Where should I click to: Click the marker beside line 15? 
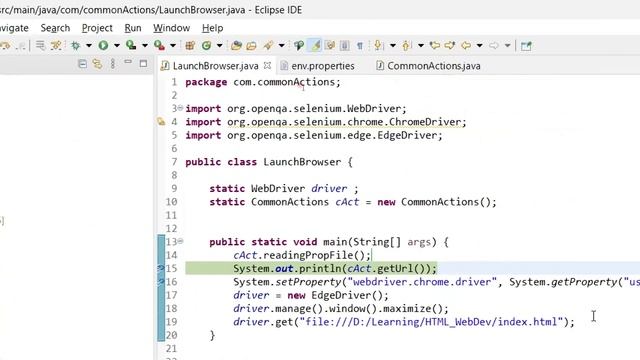161,268
